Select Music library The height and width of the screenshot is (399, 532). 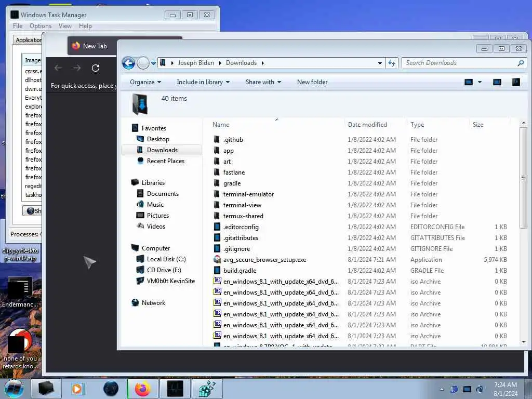click(155, 205)
